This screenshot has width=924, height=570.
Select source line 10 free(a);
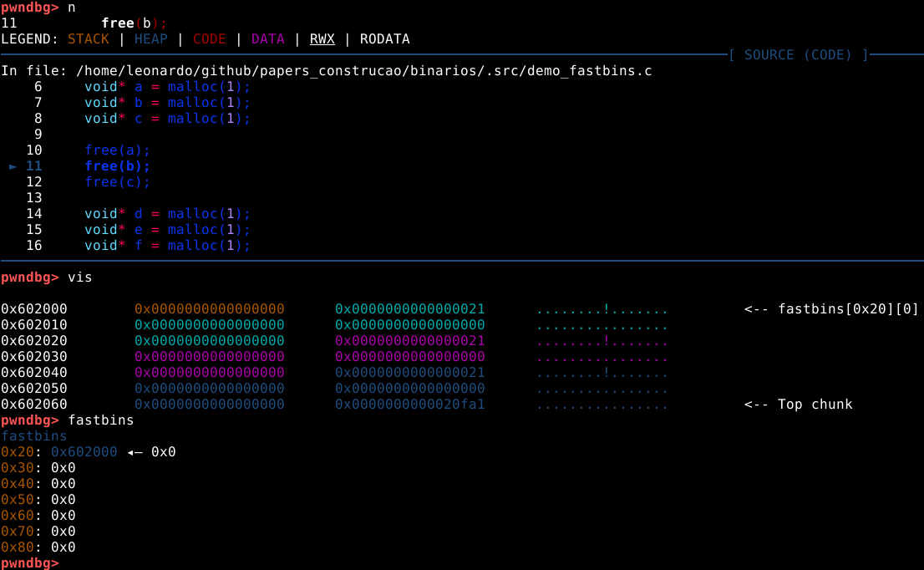(x=117, y=150)
